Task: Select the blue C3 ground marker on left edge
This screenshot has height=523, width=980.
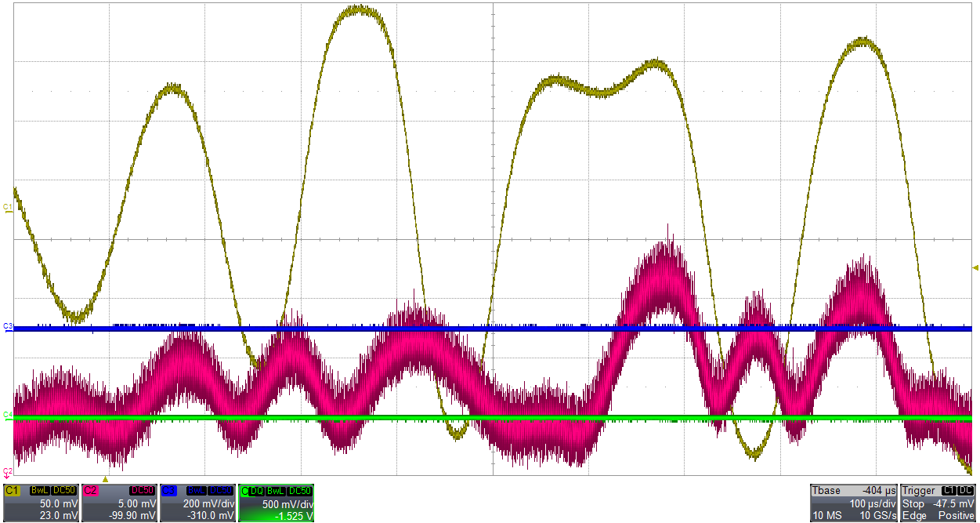Action: (x=7, y=326)
